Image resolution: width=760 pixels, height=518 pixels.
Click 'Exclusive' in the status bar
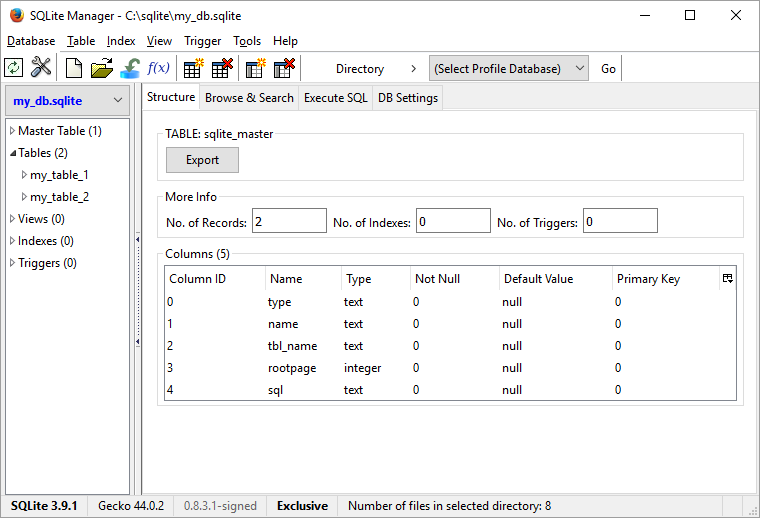click(302, 506)
